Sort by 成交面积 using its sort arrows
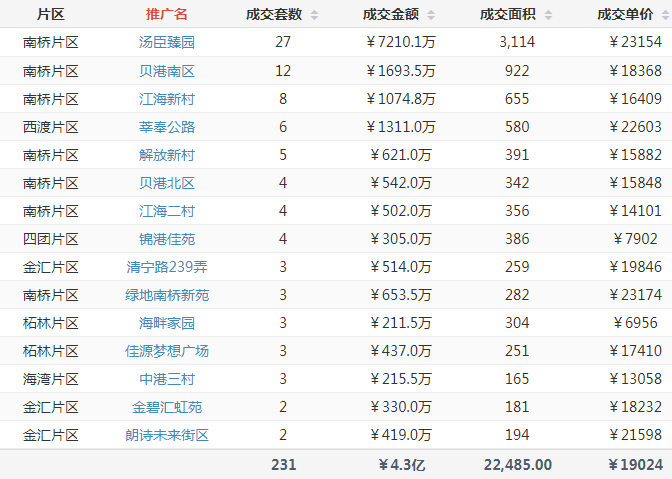This screenshot has height=479, width=672. (548, 15)
